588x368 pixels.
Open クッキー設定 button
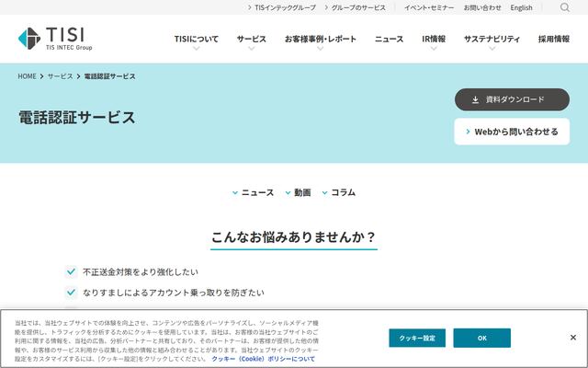pos(417,338)
